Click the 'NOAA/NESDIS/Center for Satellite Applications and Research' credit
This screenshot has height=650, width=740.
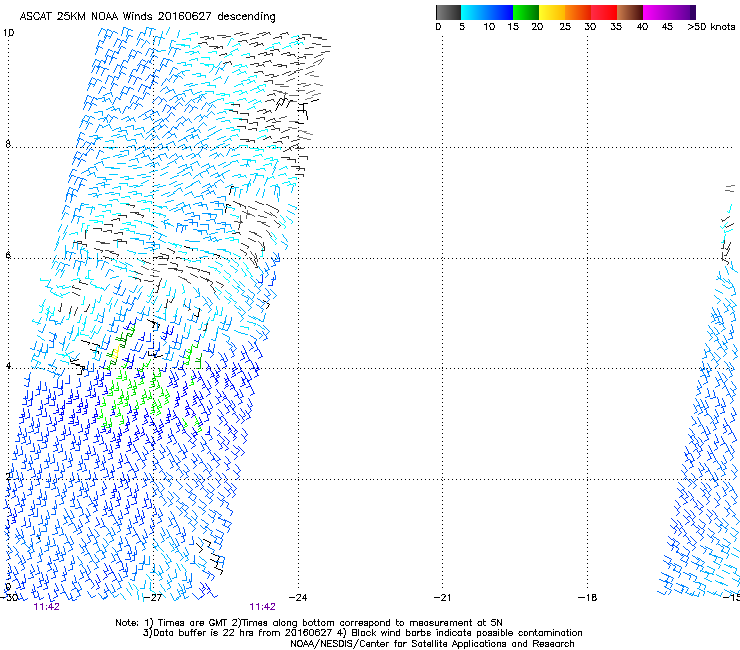point(432,644)
